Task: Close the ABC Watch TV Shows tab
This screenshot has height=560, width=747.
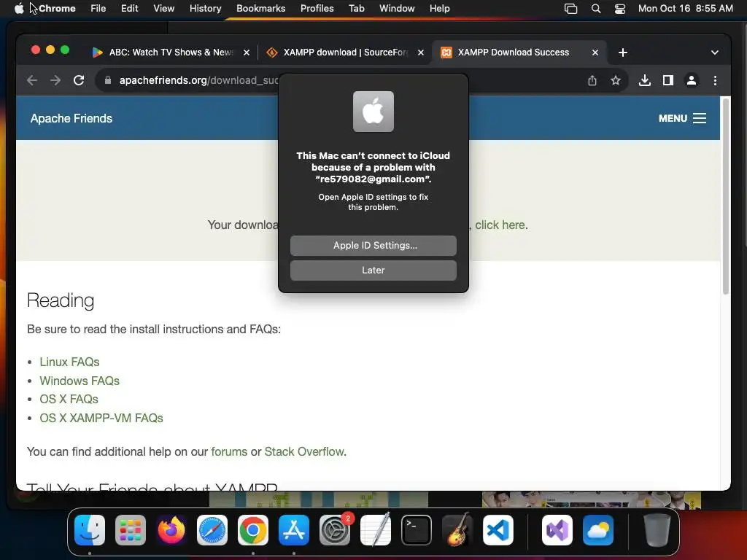Action: pos(247,52)
